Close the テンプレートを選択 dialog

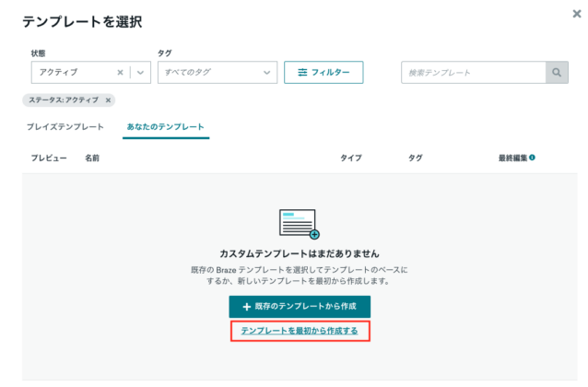(x=576, y=14)
